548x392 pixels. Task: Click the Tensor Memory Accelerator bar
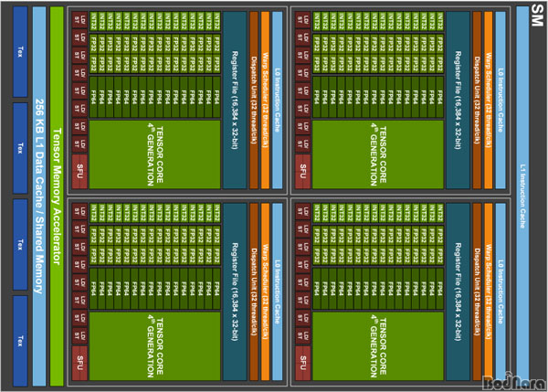(x=57, y=196)
